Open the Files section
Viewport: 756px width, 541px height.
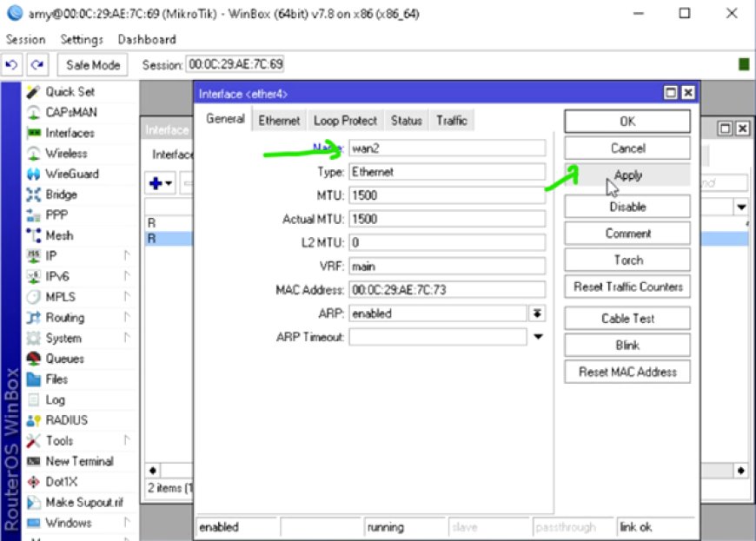tap(56, 379)
